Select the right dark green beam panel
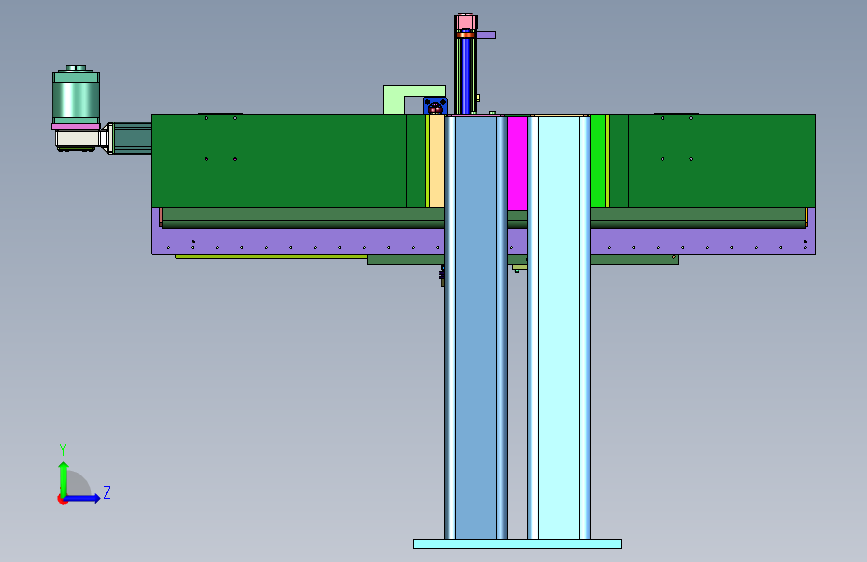This screenshot has width=867, height=562. click(x=722, y=161)
